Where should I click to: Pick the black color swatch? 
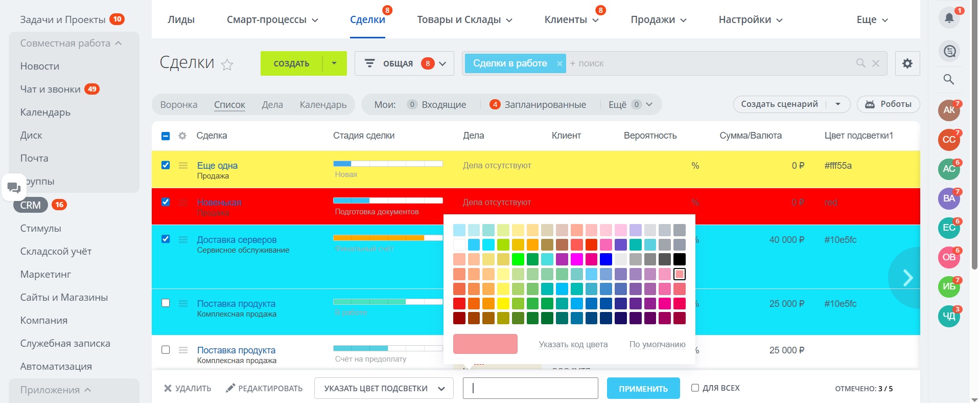[x=679, y=259]
